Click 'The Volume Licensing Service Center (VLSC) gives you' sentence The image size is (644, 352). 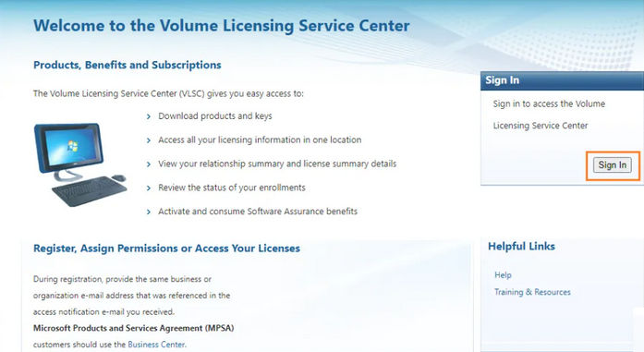[168, 93]
